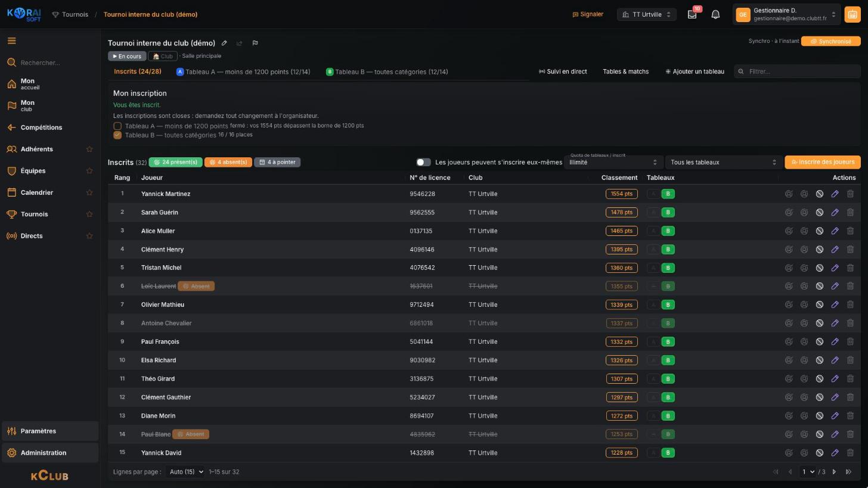Check the Tableau A — moins de 1200 points box

tap(117, 126)
